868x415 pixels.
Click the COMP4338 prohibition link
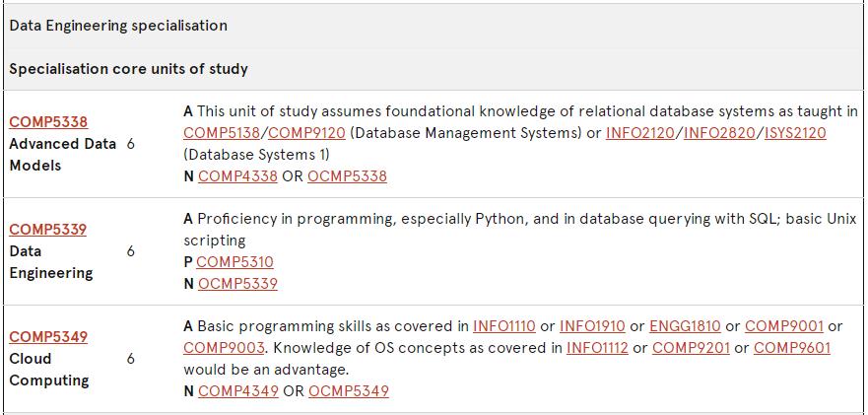[x=238, y=176]
